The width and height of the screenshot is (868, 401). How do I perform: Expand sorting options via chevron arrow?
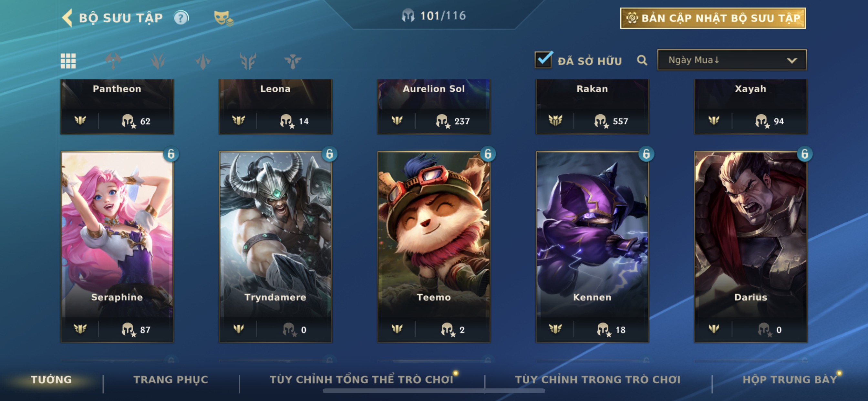point(791,61)
